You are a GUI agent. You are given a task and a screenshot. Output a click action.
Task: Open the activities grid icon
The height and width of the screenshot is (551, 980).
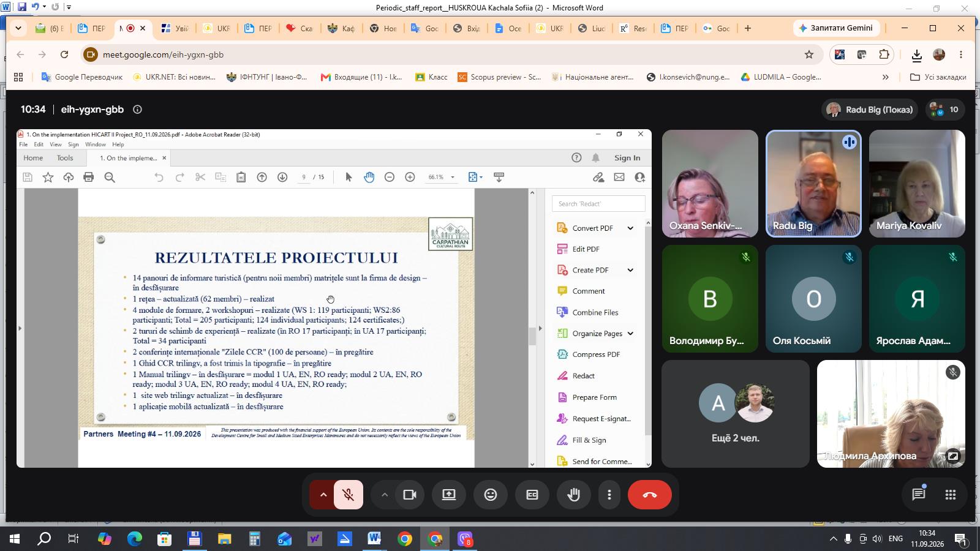(950, 495)
